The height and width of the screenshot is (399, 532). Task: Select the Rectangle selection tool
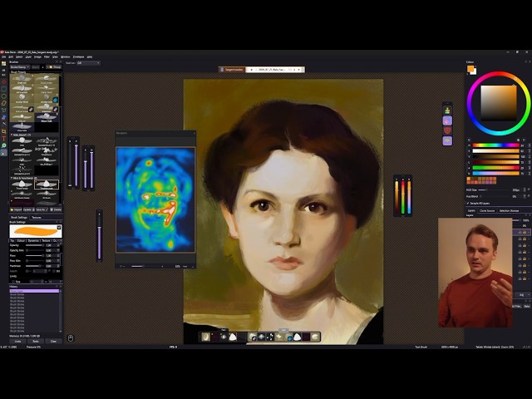point(3,89)
